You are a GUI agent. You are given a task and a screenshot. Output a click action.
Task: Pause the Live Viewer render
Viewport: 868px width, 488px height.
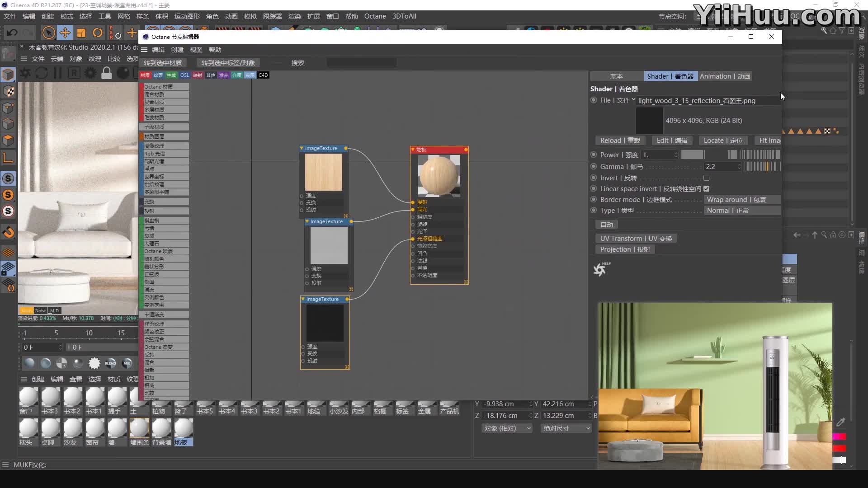pyautogui.click(x=58, y=73)
